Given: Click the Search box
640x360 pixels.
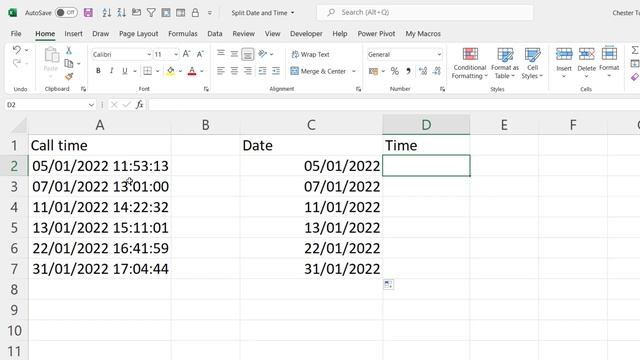Looking at the screenshot, I should pos(425,13).
